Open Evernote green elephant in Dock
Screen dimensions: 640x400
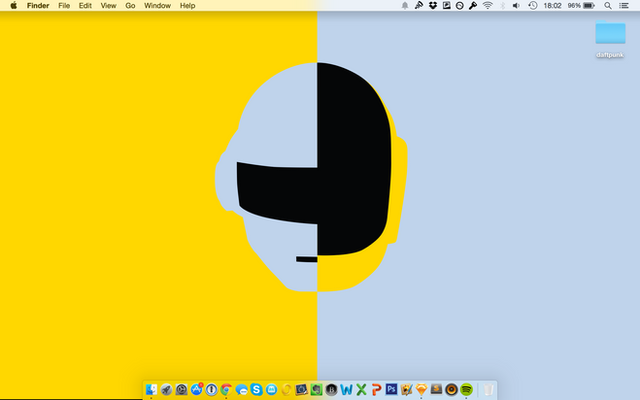click(316, 389)
